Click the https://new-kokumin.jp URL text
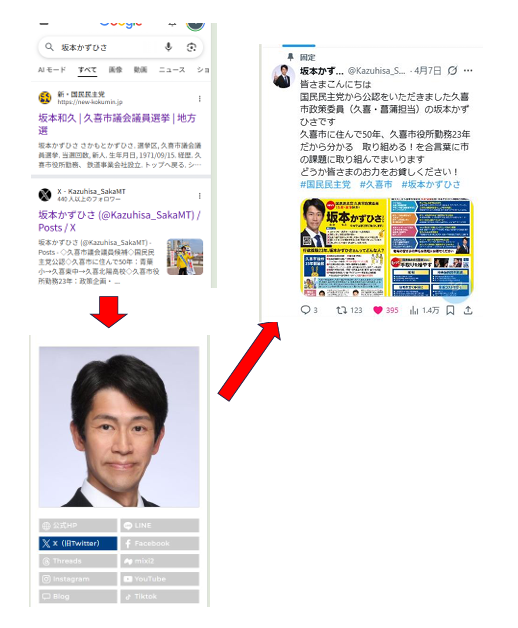 point(90,102)
